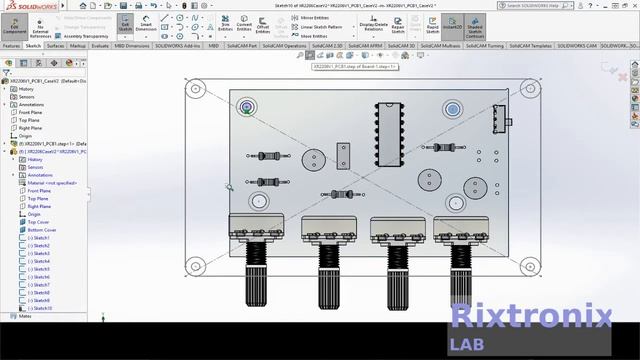Switch to the Markup tab
This screenshot has height=360, width=640.
(78, 46)
